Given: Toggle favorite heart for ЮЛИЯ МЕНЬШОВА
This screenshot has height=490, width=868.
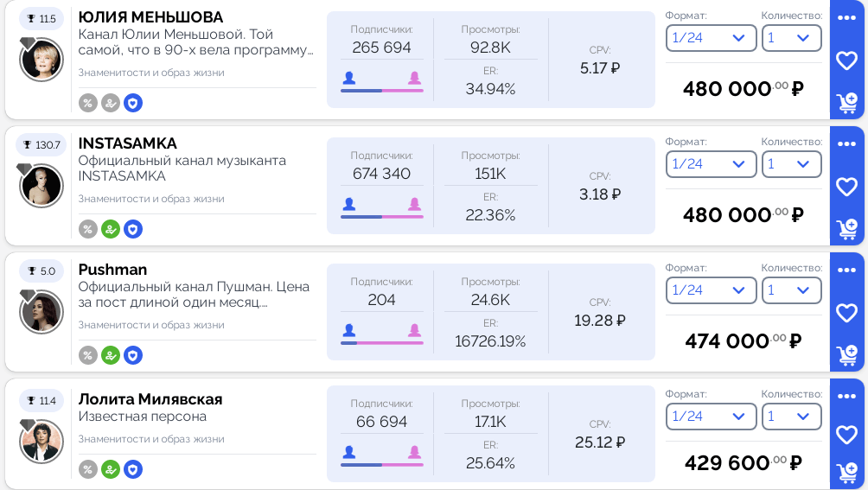Looking at the screenshot, I should tap(846, 60).
